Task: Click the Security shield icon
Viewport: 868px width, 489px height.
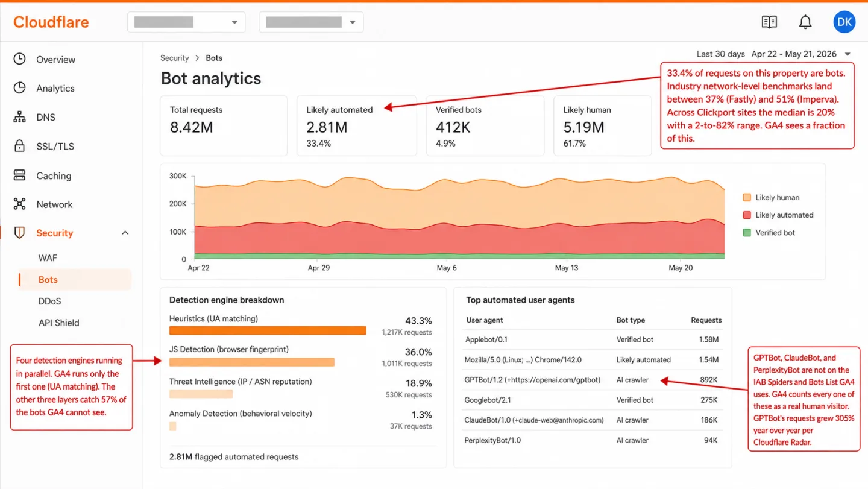Action: click(20, 233)
